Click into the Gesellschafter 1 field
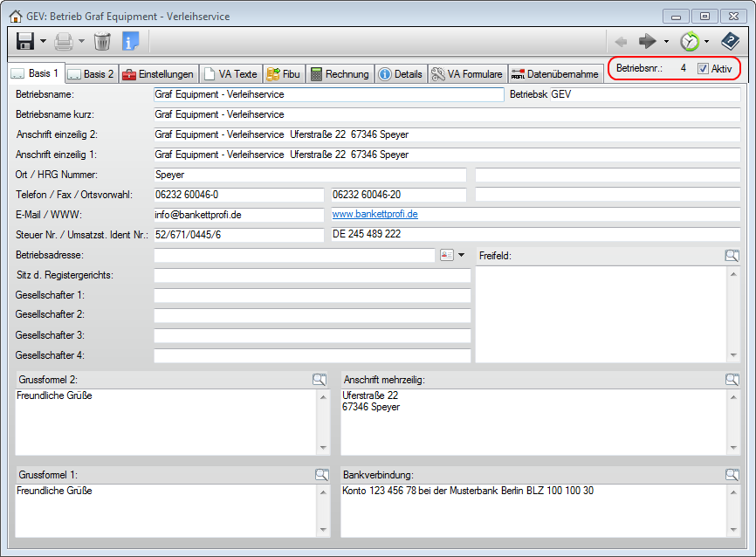 [312, 295]
